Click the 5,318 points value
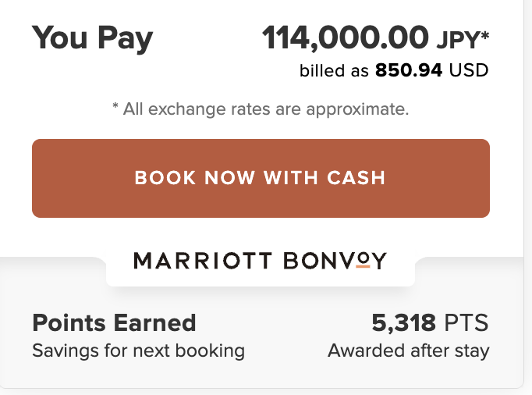This screenshot has width=532, height=395. click(x=403, y=322)
